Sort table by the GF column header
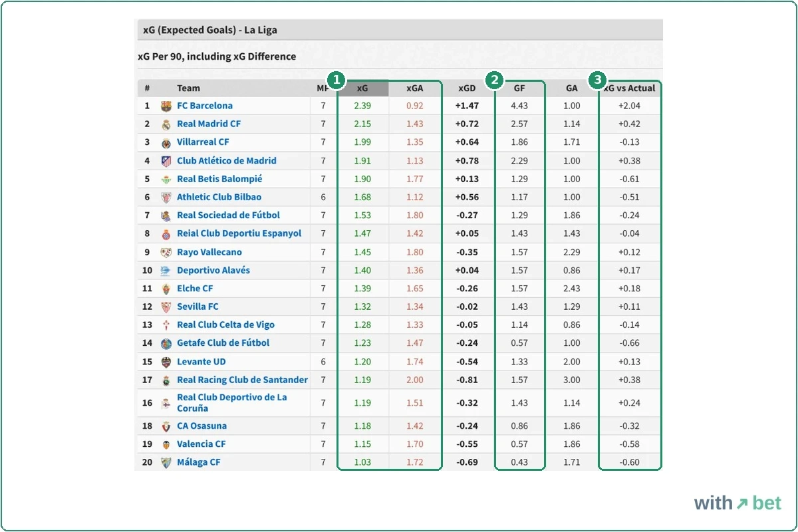This screenshot has width=798, height=532. (x=519, y=88)
